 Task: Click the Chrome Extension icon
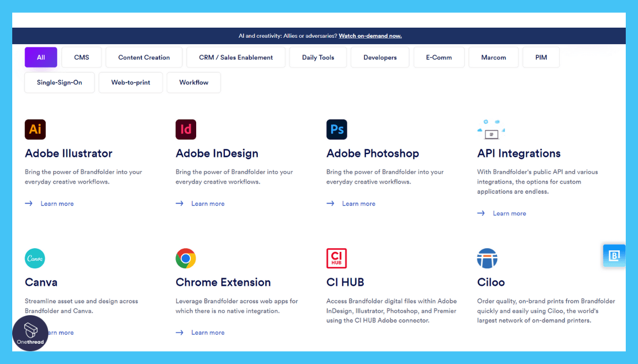tap(186, 258)
